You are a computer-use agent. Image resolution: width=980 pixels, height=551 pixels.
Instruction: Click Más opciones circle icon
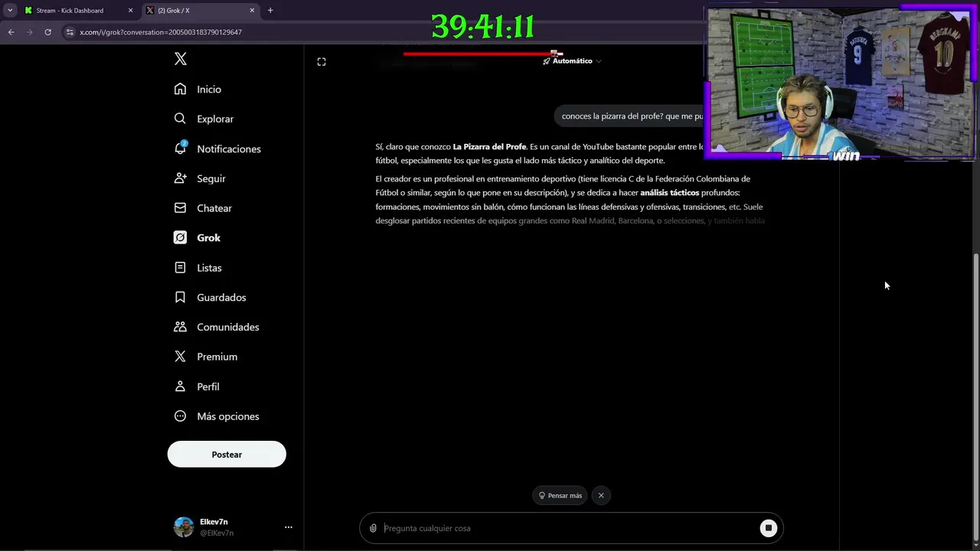(x=180, y=416)
